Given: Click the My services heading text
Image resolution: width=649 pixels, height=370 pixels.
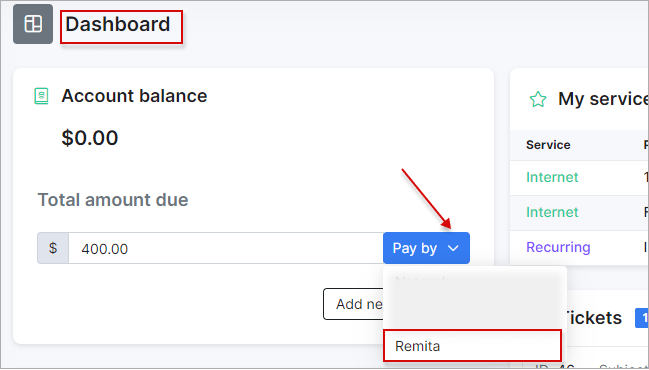Looking at the screenshot, I should 603,99.
